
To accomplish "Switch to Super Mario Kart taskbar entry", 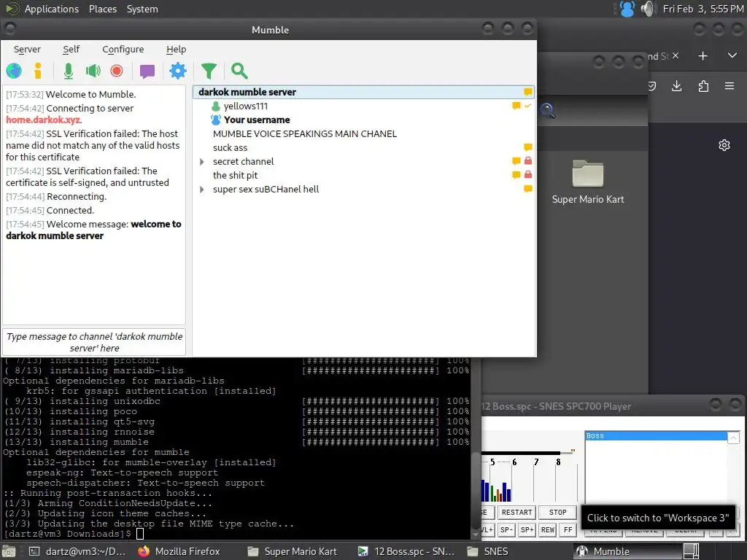I will click(x=293, y=551).
